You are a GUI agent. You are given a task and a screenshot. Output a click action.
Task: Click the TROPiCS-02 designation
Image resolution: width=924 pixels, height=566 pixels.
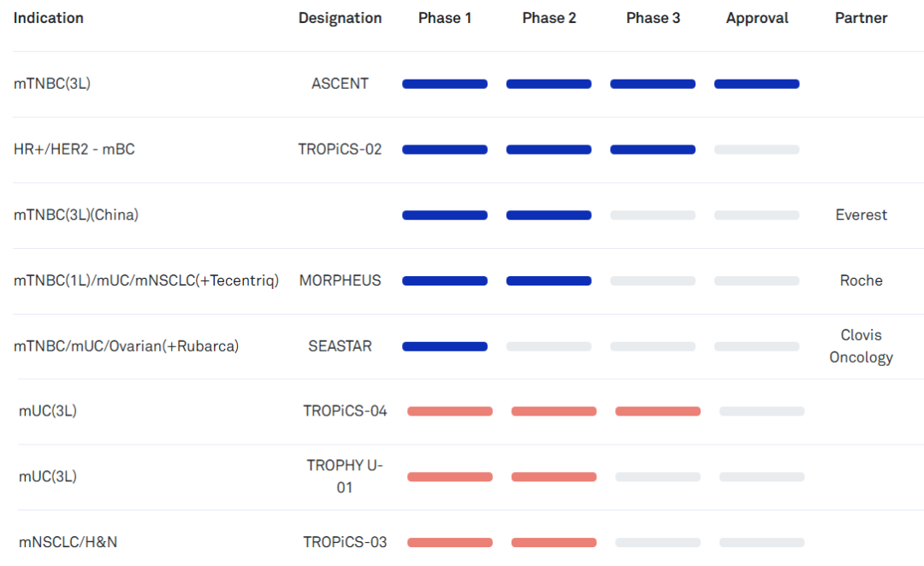[x=340, y=150]
